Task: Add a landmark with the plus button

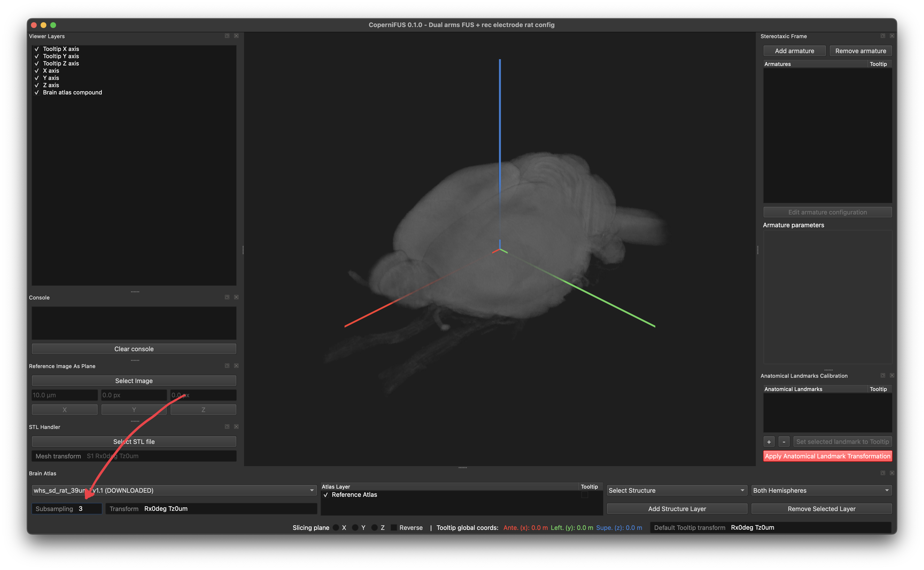Action: [769, 442]
